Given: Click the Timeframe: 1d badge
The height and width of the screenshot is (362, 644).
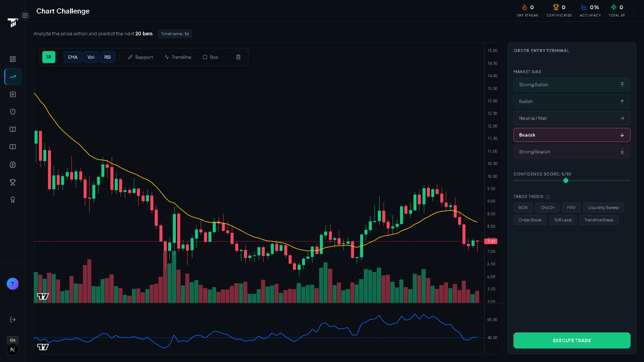Looking at the screenshot, I should (175, 34).
